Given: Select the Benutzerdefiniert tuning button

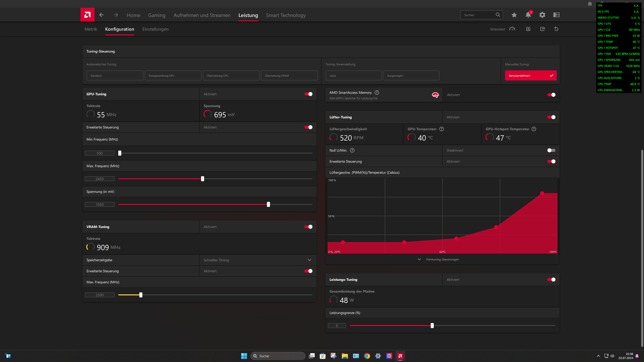Looking at the screenshot, I should pos(531,75).
